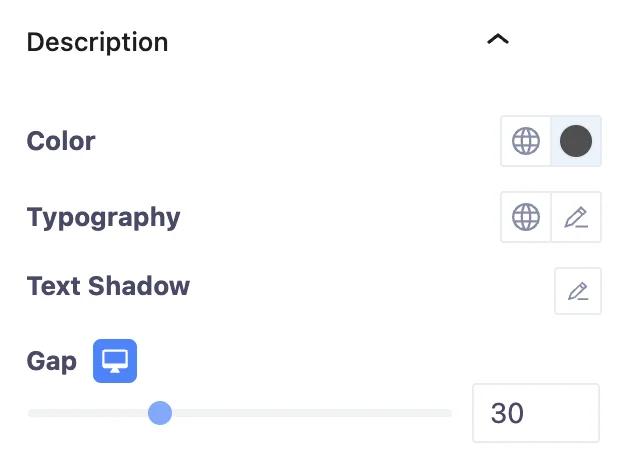This screenshot has width=634, height=466.
Task: Pick a color via the dark circle button
Action: (x=576, y=141)
